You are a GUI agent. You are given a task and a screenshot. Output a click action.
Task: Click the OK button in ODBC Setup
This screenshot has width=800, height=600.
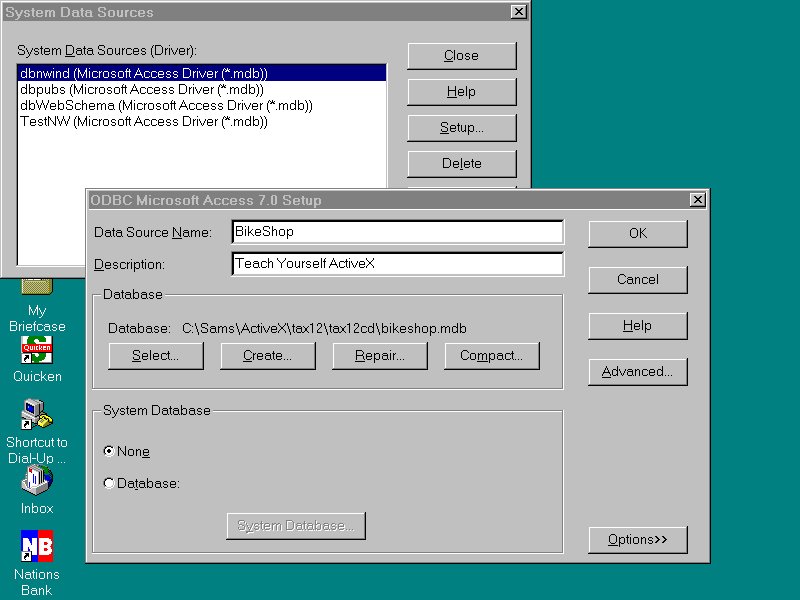tap(637, 233)
